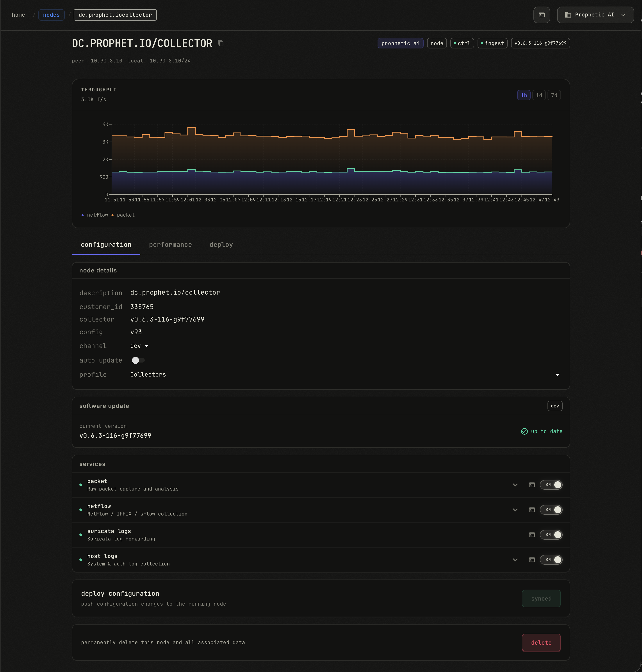Viewport: 642px width, 672px height.
Task: Click the prophetic ai tag
Action: 400,43
